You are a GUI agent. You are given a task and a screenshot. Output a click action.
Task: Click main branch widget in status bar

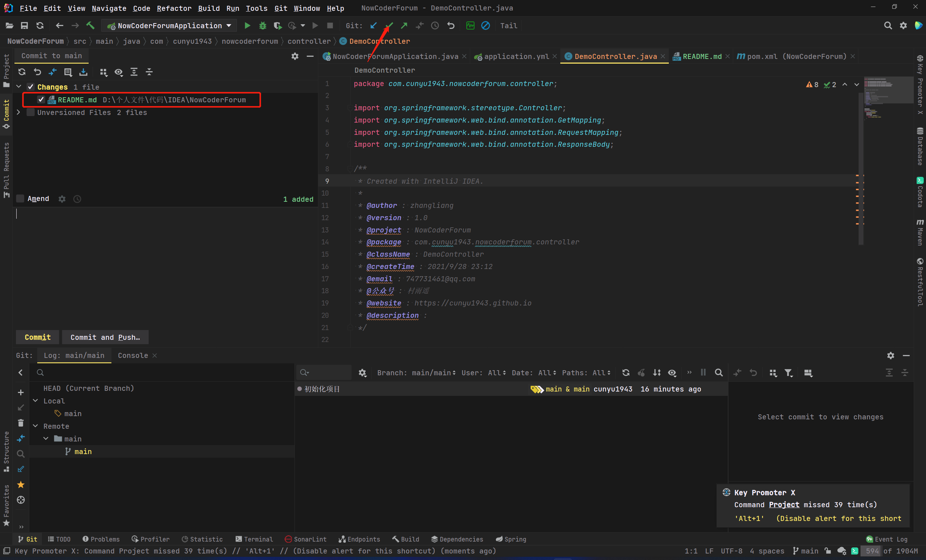[805, 551]
